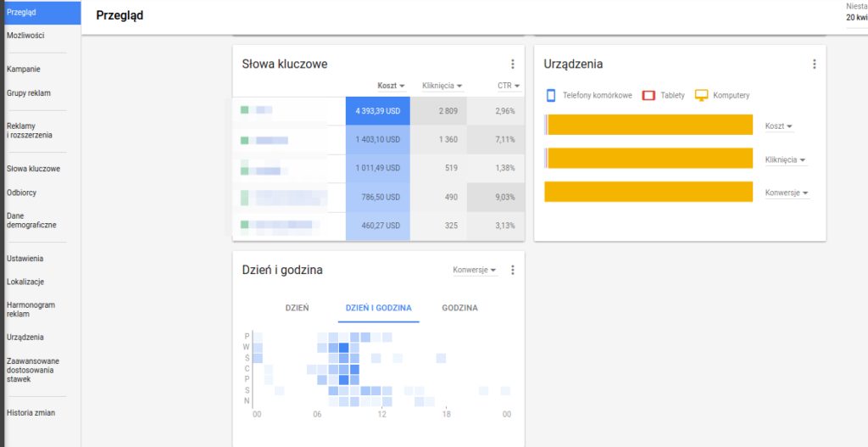This screenshot has width=868, height=447.
Task: Go to Grupy reklam in the sidebar
Action: pos(29,93)
